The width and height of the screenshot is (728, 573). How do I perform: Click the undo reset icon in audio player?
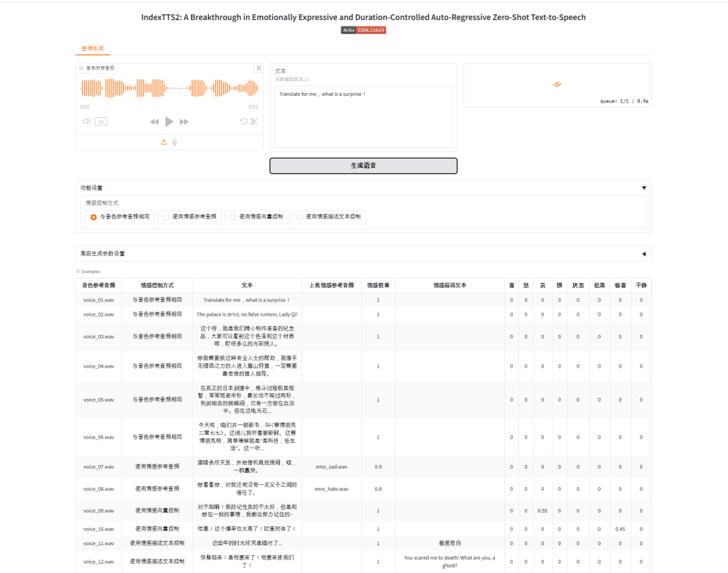tap(243, 122)
